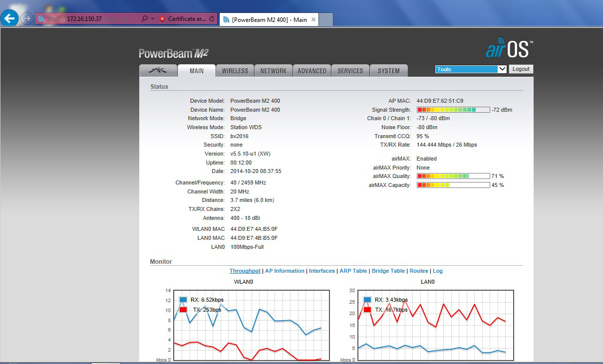Image resolution: width=603 pixels, height=364 pixels.
Task: Open the Ubiquiti logo tab
Action: coord(158,71)
